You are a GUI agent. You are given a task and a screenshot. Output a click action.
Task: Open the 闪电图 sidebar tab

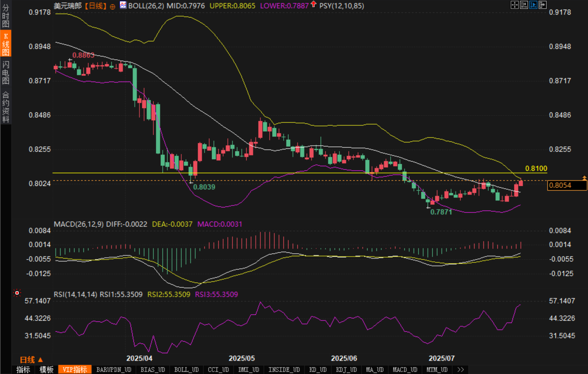(5, 72)
